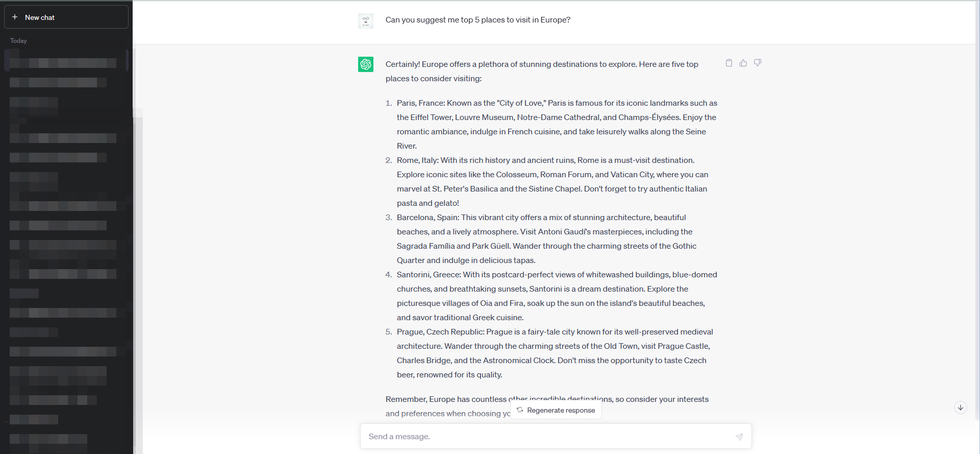Click the Paris, France list entry
980x454 pixels.
pyautogui.click(x=557, y=124)
